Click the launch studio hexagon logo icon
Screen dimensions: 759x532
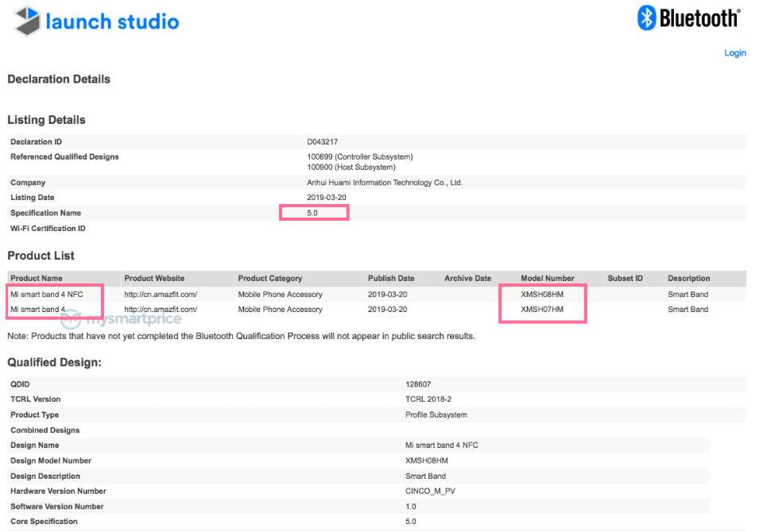(28, 21)
